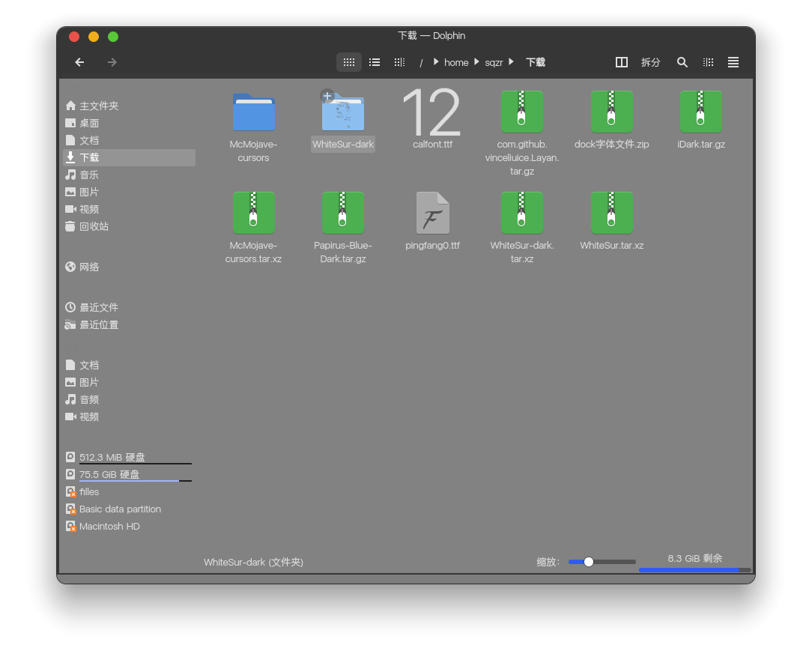Open the search magnifier
The width and height of the screenshot is (812, 648).
pyautogui.click(x=682, y=62)
